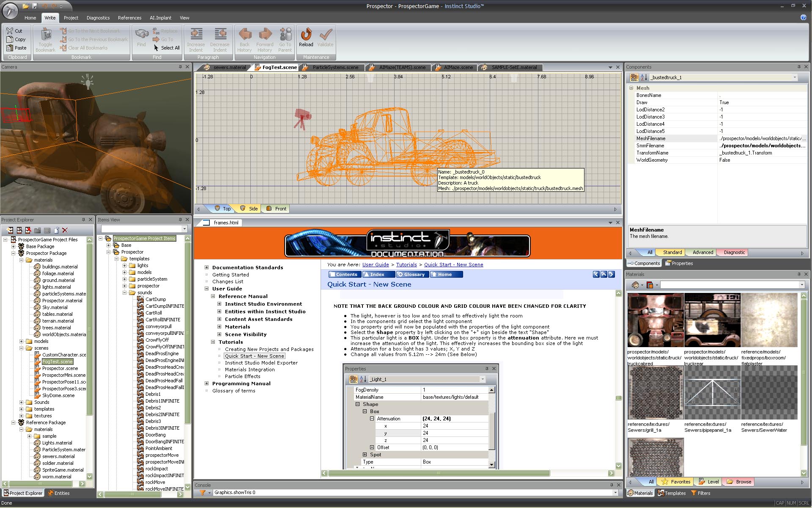The image size is (812, 508).
Task: Open the Diagnostics ribbon tab
Action: [x=98, y=18]
